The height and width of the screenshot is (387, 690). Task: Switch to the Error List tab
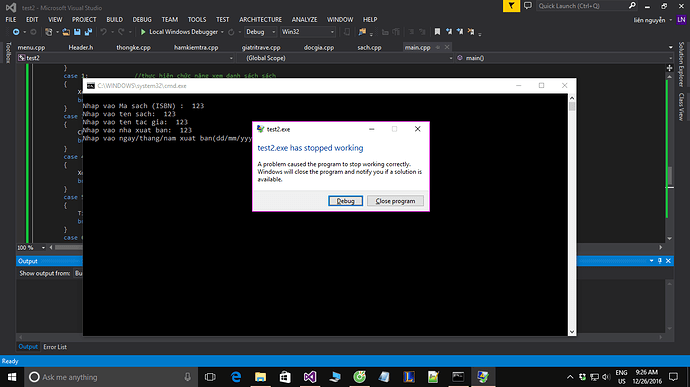55,347
